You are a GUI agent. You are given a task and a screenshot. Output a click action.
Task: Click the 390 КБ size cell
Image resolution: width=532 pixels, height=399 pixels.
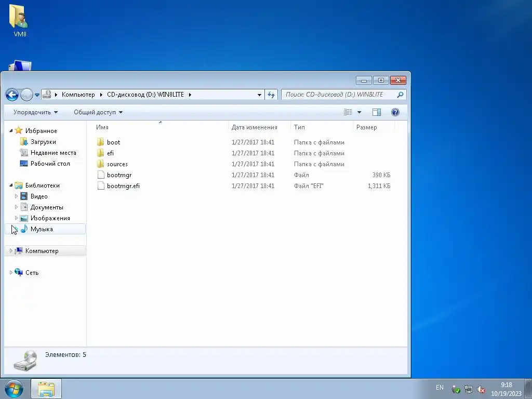381,175
